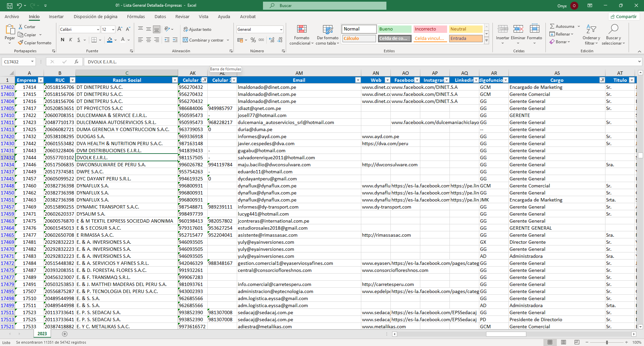Click the Compartir button
The image size is (644, 346).
click(x=624, y=16)
